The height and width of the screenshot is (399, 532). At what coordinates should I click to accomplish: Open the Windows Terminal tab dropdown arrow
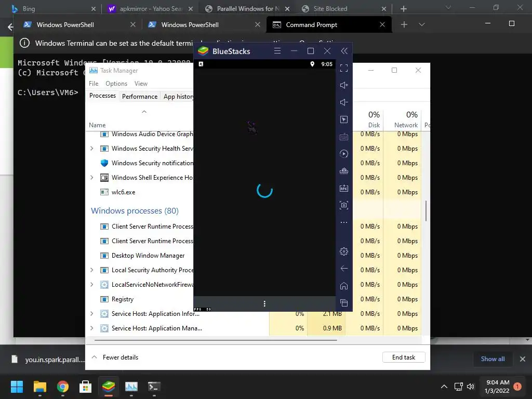coord(422,24)
